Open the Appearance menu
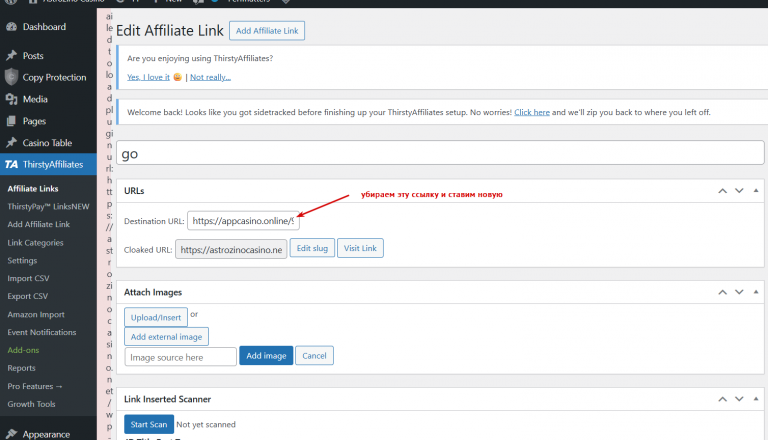 pyautogui.click(x=48, y=434)
